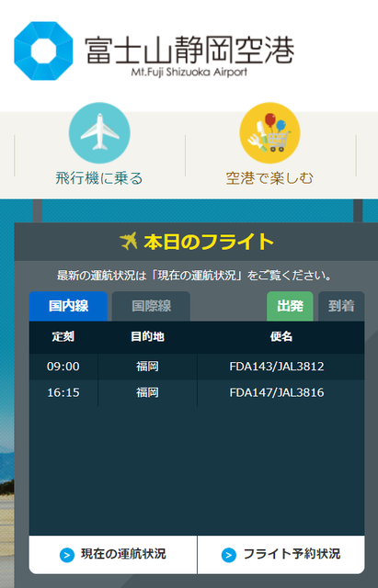Click flight number FDA147/JAL3816
Screen dimensions: 378x588
click(277, 392)
